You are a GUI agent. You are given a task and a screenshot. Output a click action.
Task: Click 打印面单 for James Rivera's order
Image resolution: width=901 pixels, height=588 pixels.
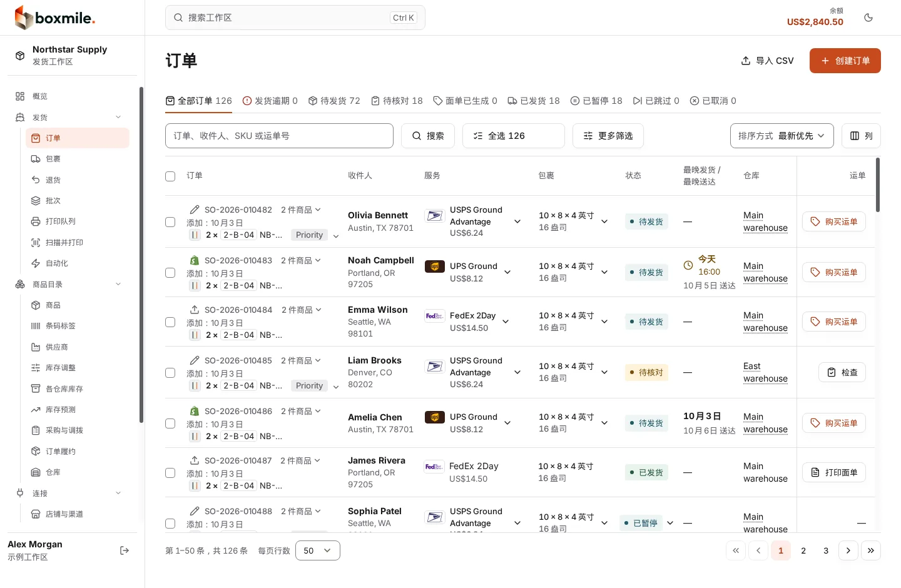point(834,472)
